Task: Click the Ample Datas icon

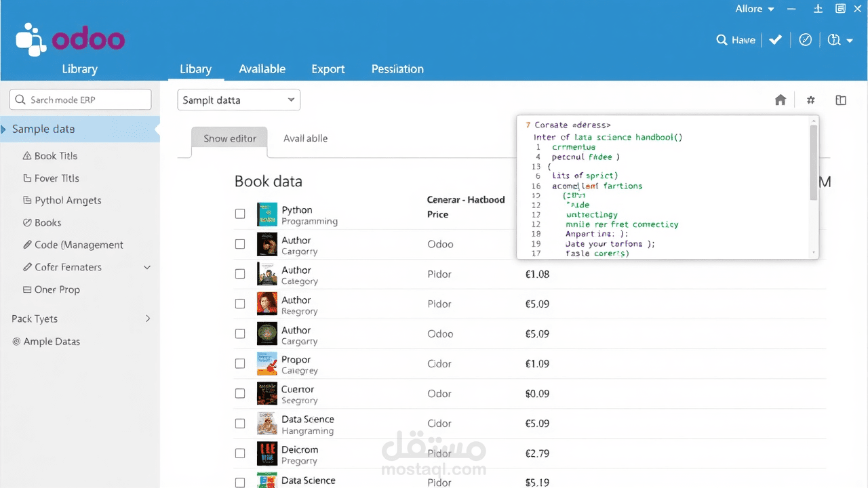Action: click(x=16, y=342)
